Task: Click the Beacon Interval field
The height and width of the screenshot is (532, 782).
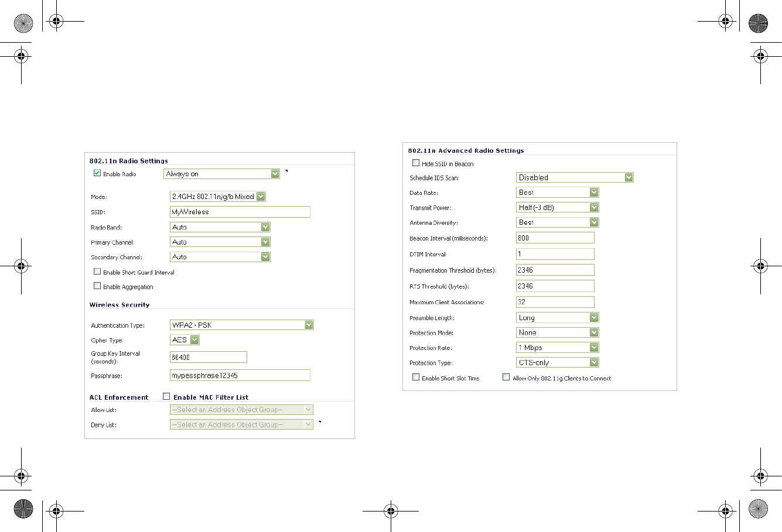Action: tap(555, 238)
